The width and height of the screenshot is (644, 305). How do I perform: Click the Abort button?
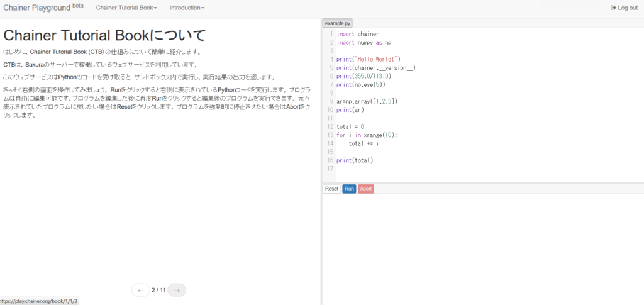pos(366,189)
